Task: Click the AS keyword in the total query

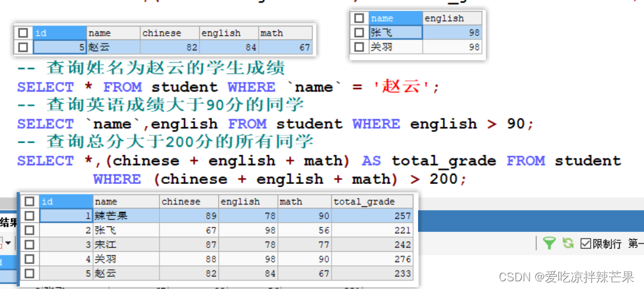Action: [x=371, y=161]
